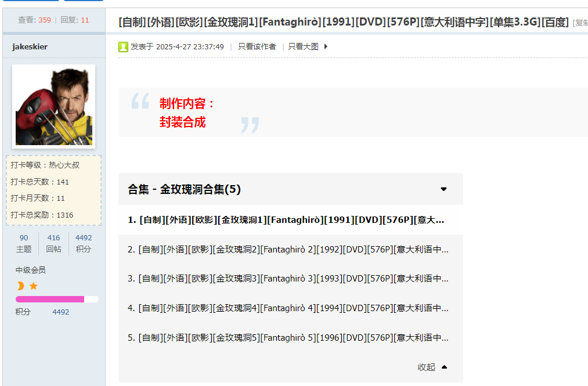
Task: Click the pink 积分 progress bar
Action: (x=49, y=298)
